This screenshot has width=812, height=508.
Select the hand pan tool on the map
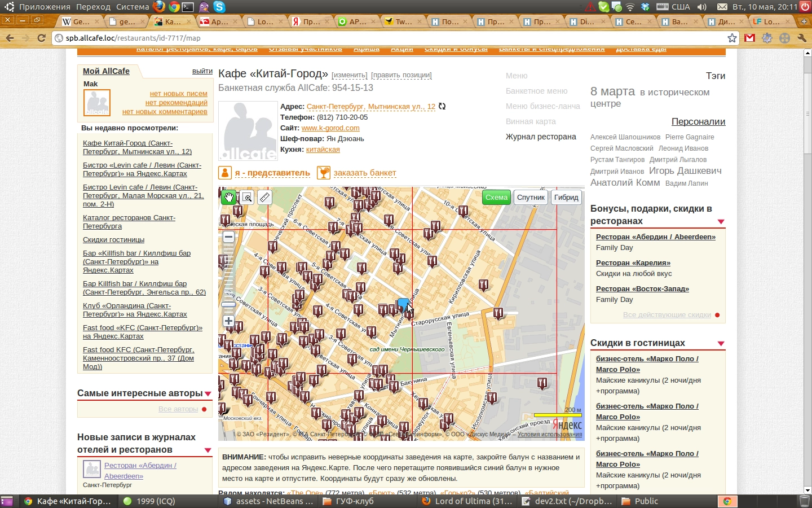pos(228,197)
